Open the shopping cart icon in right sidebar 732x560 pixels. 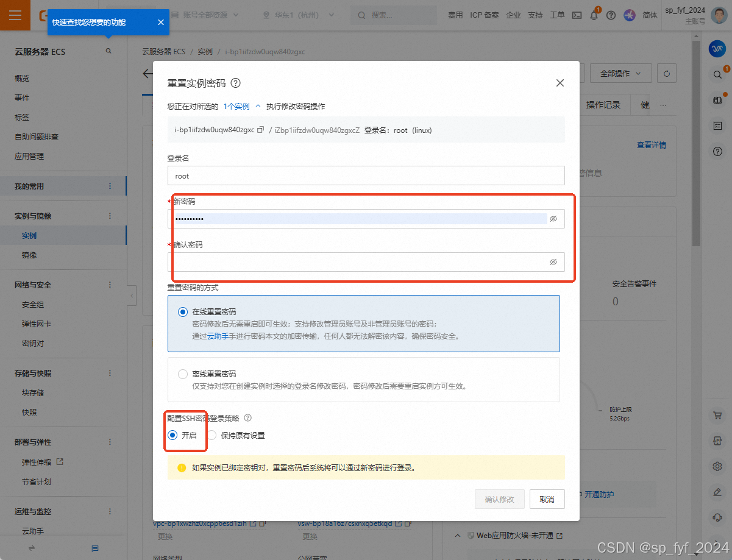click(x=717, y=415)
